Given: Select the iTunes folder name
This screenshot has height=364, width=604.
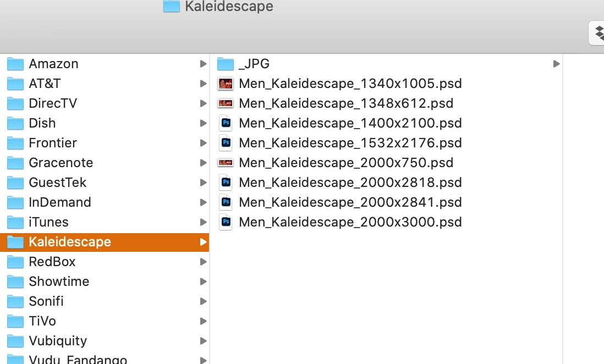Looking at the screenshot, I should click(x=48, y=222).
